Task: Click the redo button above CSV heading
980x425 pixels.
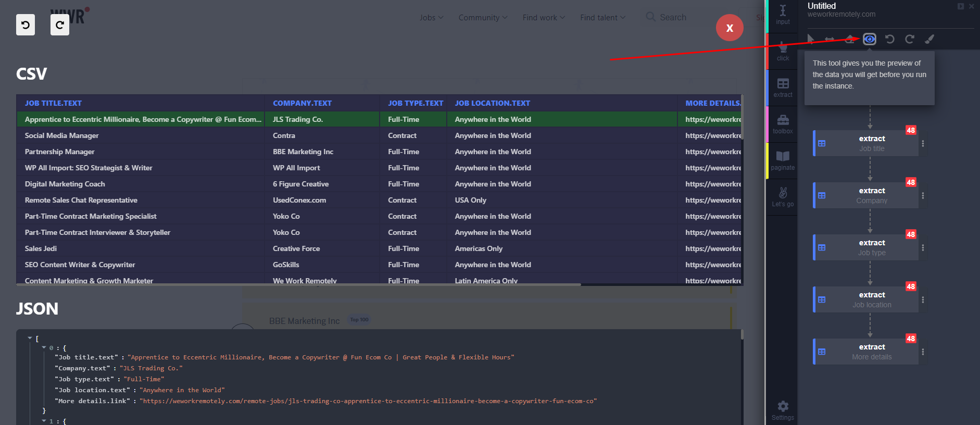Action: coord(60,25)
